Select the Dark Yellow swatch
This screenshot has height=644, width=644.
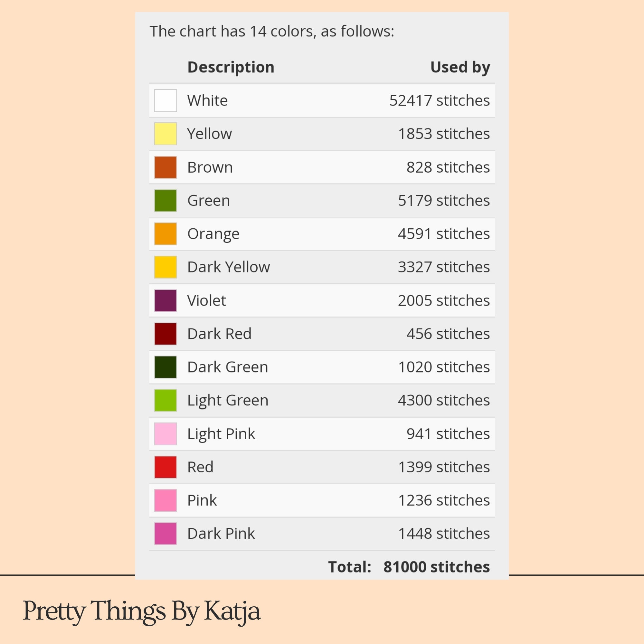click(x=165, y=267)
